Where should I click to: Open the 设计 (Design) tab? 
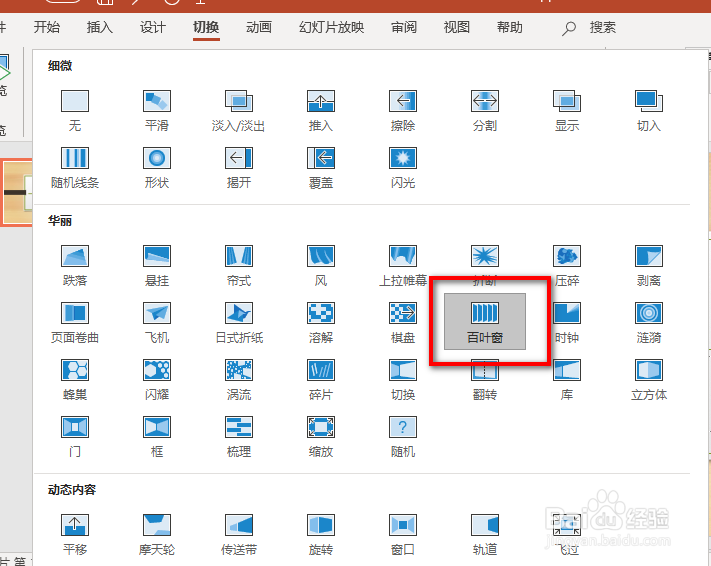153,27
